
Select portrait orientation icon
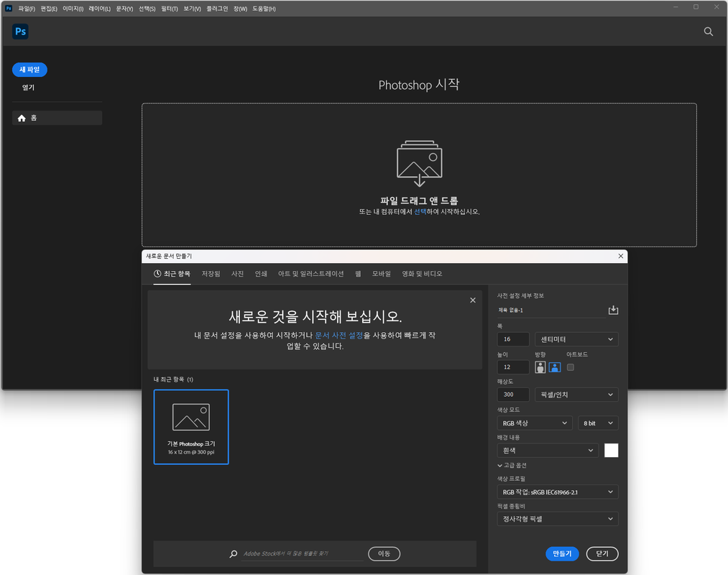tap(540, 367)
